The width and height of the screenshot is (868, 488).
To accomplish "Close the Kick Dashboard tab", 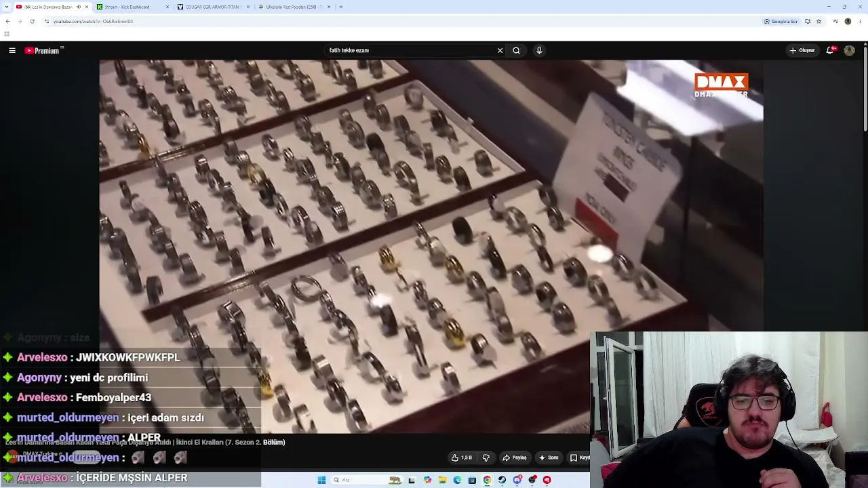I will point(167,7).
